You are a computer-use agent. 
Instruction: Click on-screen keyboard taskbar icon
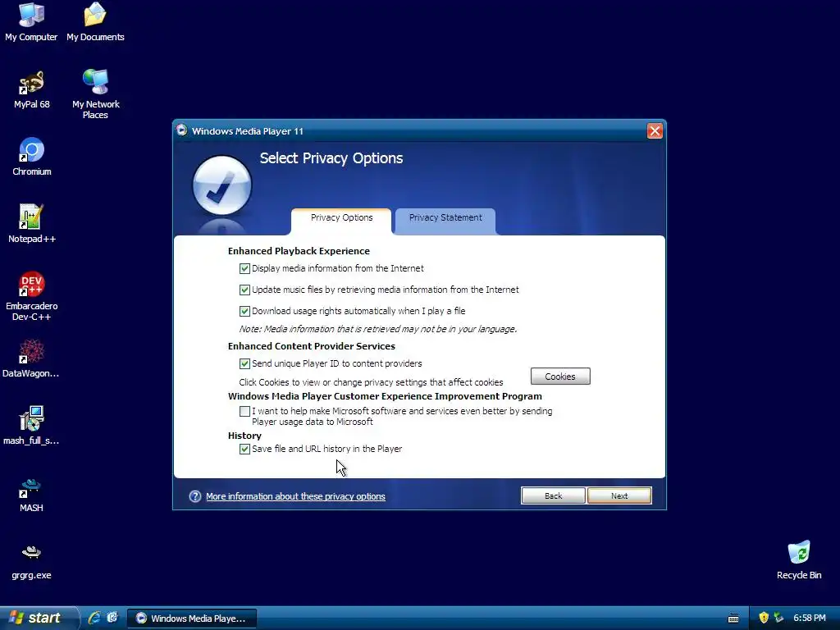[733, 619]
